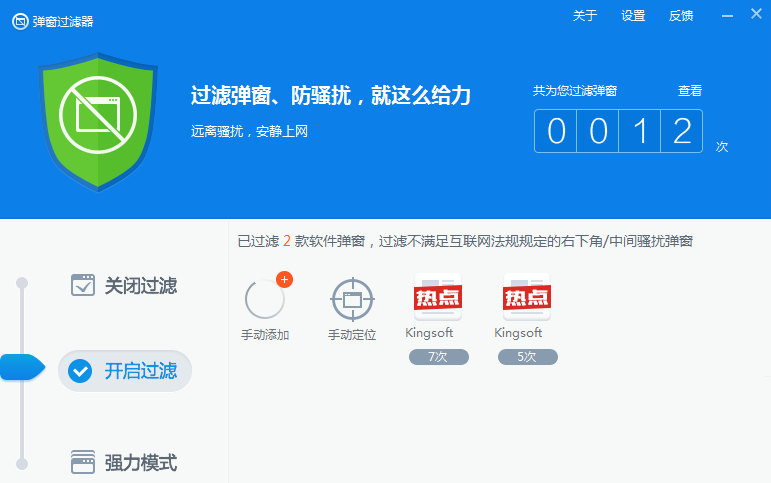The image size is (771, 483).
Task: Click the 手动添加 circle icon
Action: pos(265,299)
